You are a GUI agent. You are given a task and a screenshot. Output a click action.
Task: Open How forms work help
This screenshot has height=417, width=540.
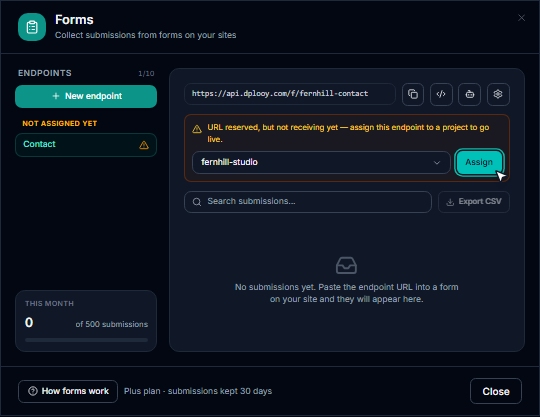[x=68, y=391]
